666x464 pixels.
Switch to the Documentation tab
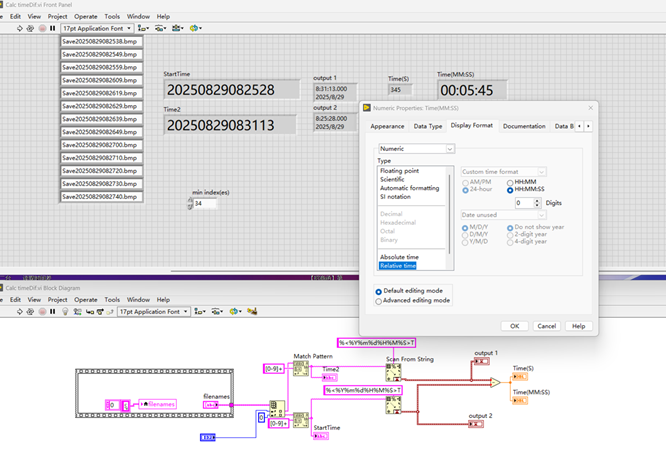(524, 126)
